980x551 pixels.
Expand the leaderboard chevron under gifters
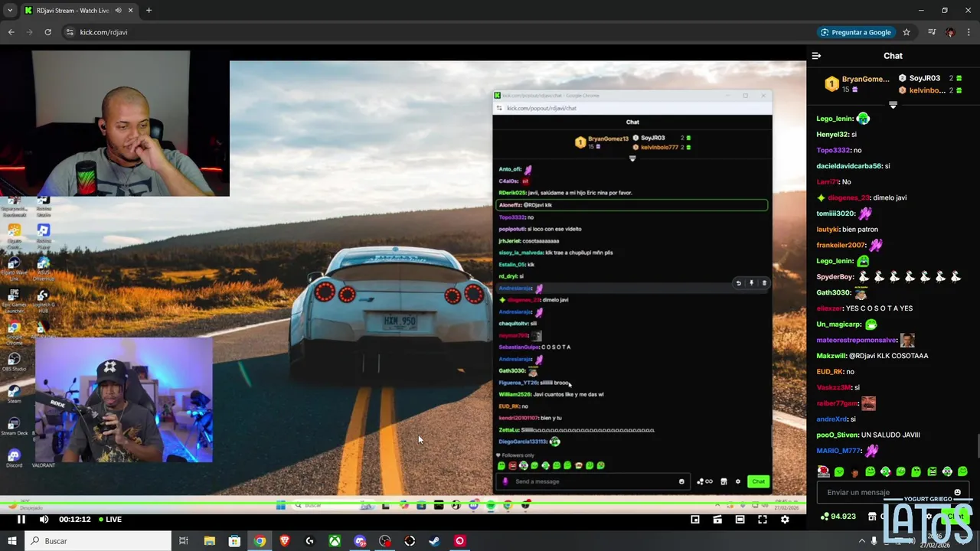pos(893,105)
